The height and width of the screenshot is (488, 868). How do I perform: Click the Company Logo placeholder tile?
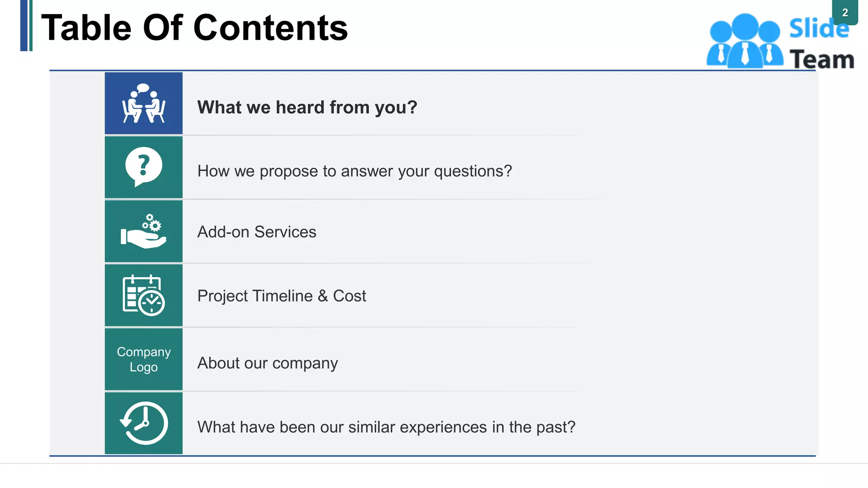144,359
